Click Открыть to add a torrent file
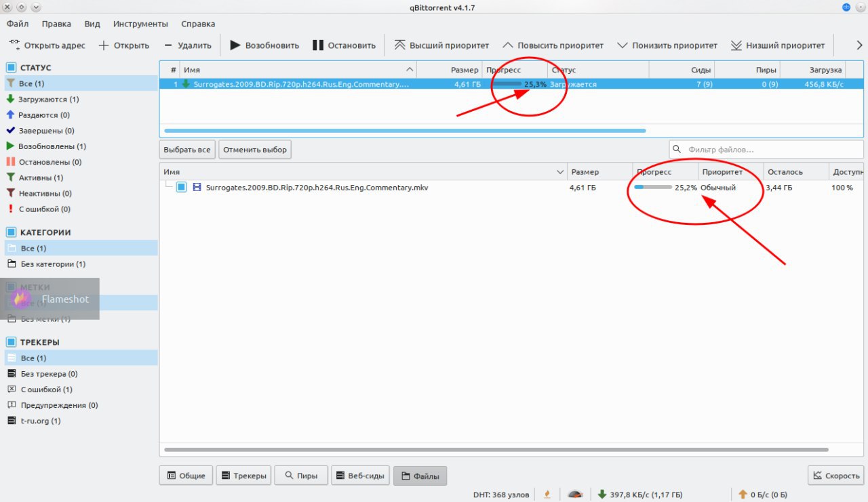This screenshot has height=502, width=868. point(124,45)
